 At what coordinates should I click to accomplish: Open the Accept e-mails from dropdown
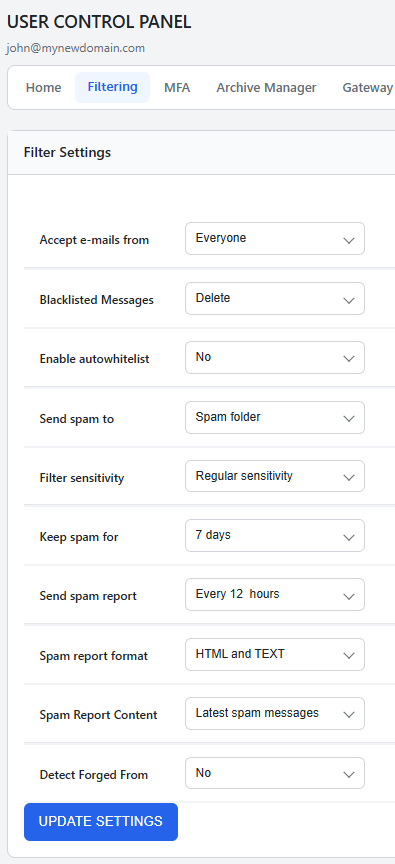click(274, 239)
